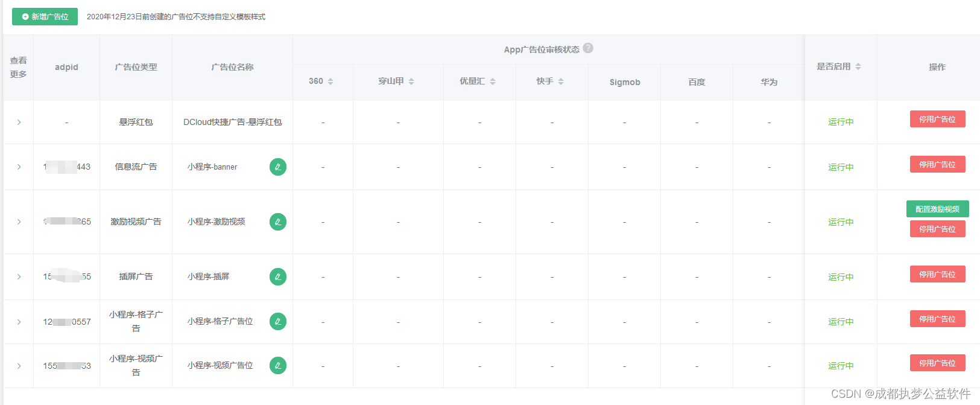
Task: Expand the 信息流广告 row details
Action: coord(19,167)
